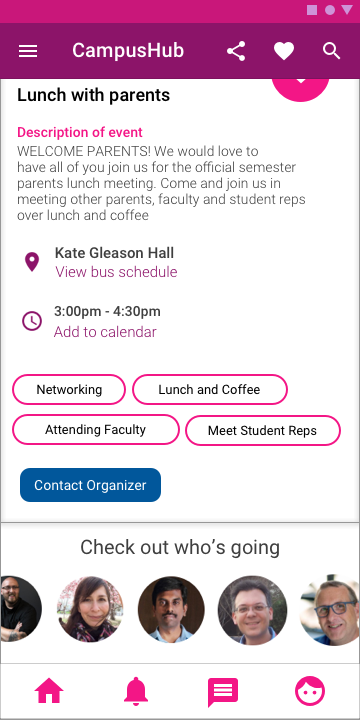Open messages chat icon

(223, 692)
